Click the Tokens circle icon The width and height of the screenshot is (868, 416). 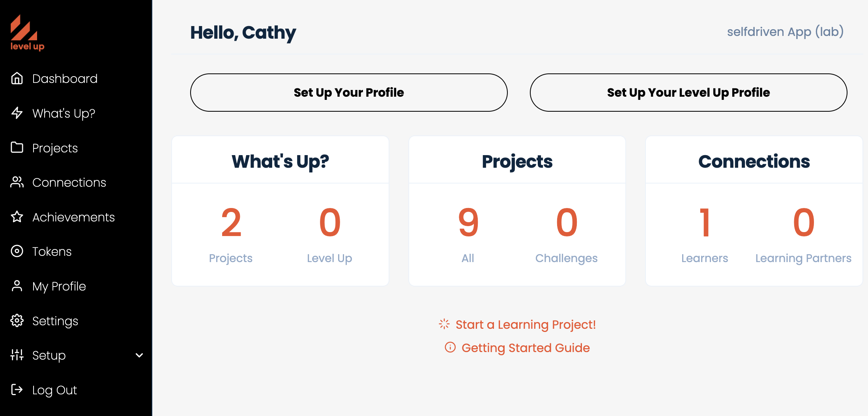(17, 251)
